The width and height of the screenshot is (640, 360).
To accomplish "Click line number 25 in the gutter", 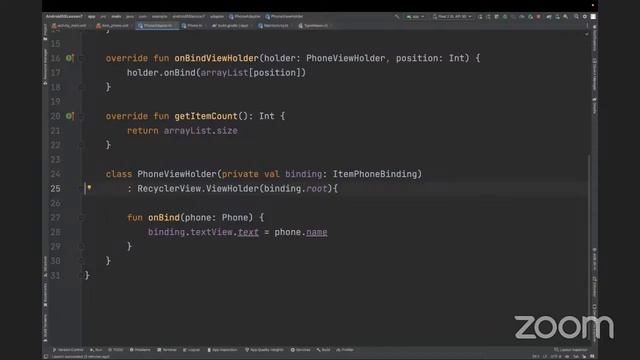I will tap(56, 189).
